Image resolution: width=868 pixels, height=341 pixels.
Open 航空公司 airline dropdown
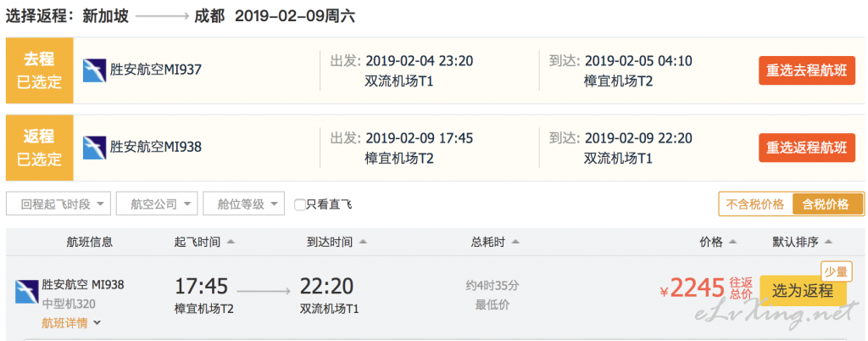157,204
